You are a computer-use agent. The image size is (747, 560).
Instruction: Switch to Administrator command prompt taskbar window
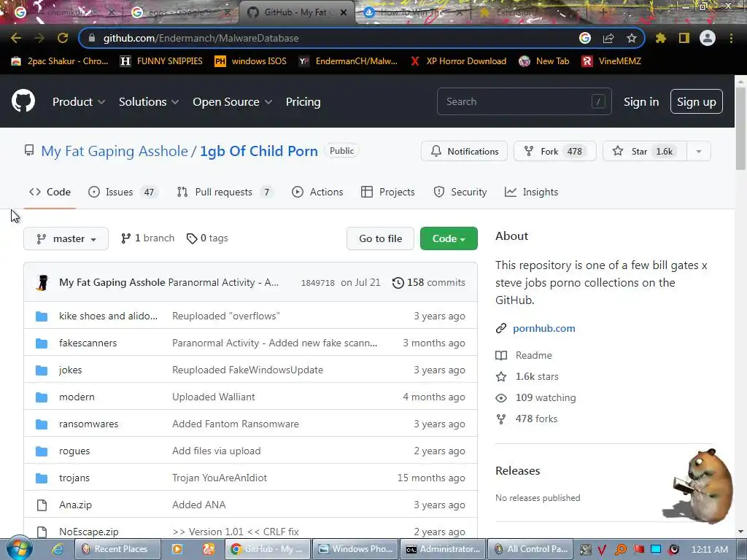[x=443, y=549]
